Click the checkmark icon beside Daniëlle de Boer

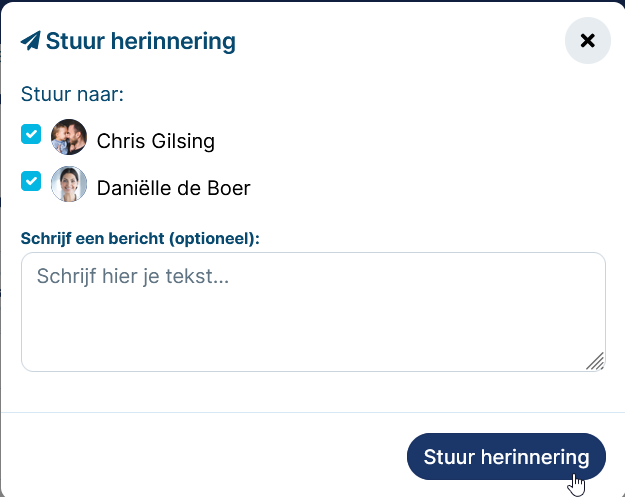(31, 181)
